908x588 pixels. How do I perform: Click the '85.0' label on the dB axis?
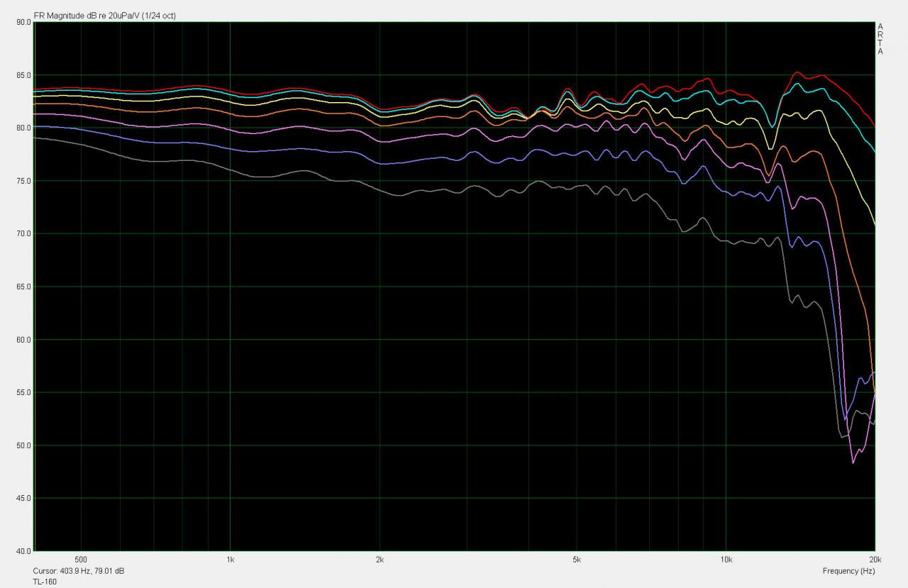click(x=23, y=75)
